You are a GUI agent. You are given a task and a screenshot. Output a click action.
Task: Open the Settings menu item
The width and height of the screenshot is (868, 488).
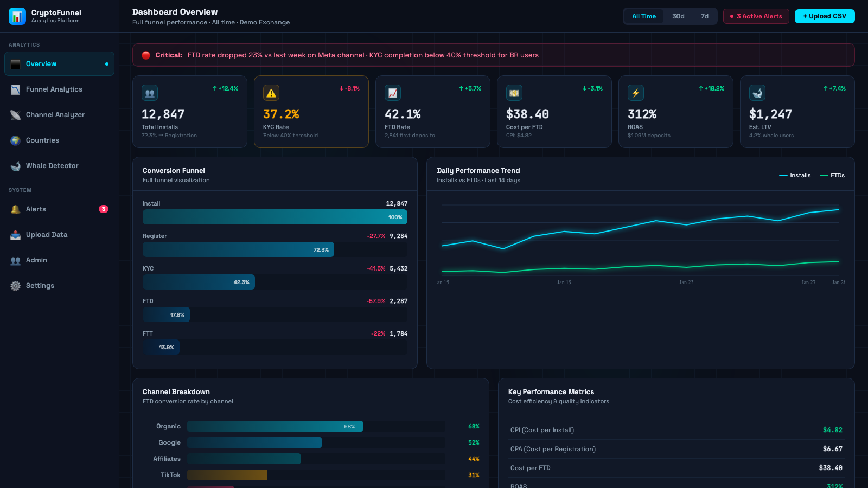(x=40, y=285)
